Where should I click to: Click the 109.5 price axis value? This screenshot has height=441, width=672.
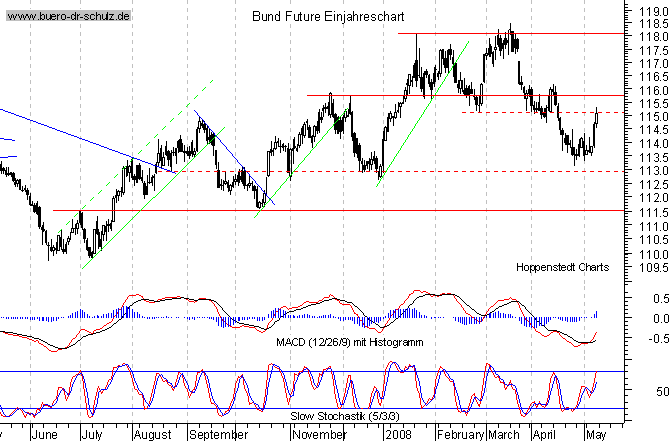[x=653, y=268]
